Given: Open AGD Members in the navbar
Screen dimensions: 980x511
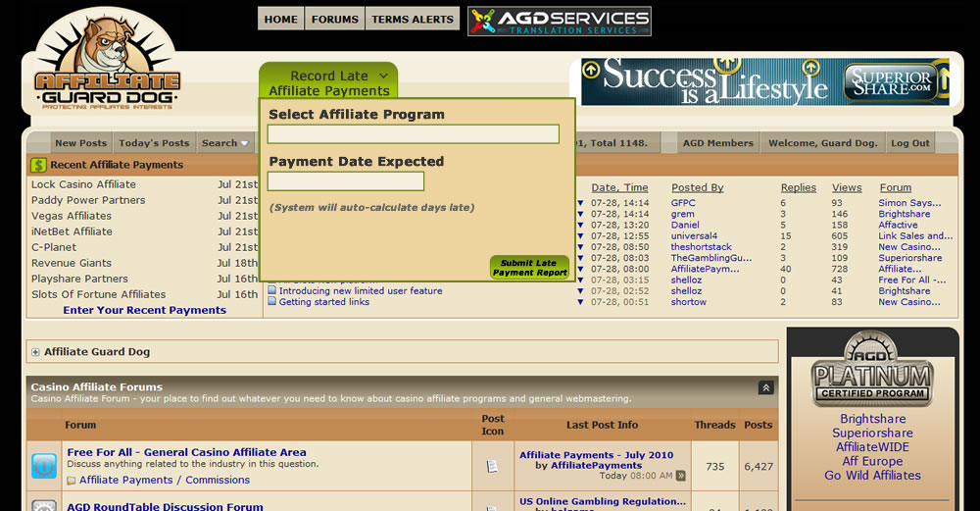Looking at the screenshot, I should 718,142.
